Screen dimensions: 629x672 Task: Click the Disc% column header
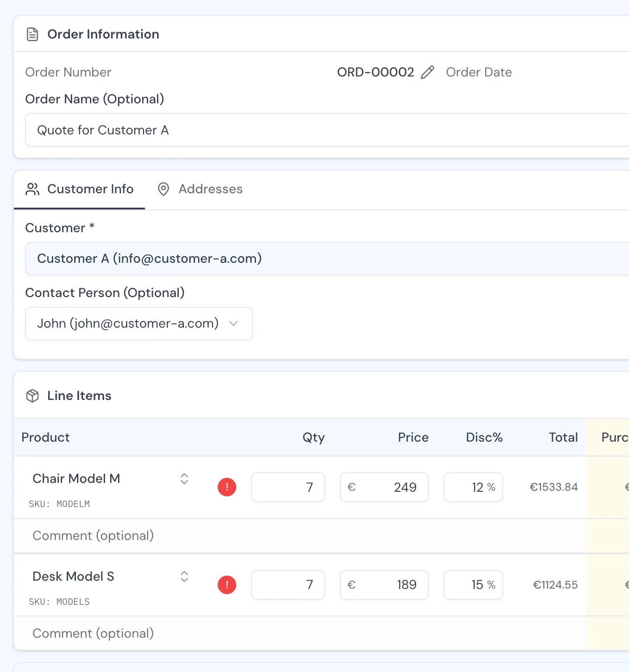[x=484, y=437]
